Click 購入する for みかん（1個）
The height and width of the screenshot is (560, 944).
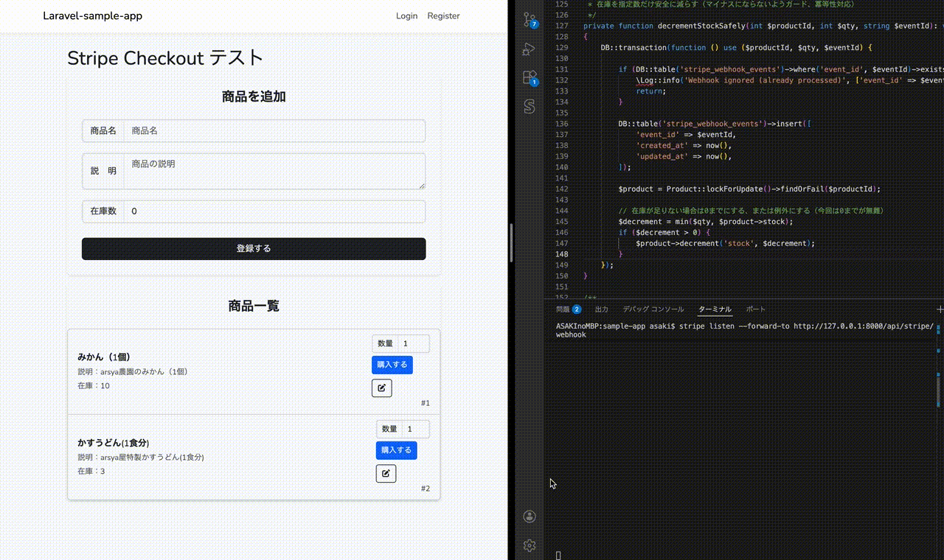(392, 365)
